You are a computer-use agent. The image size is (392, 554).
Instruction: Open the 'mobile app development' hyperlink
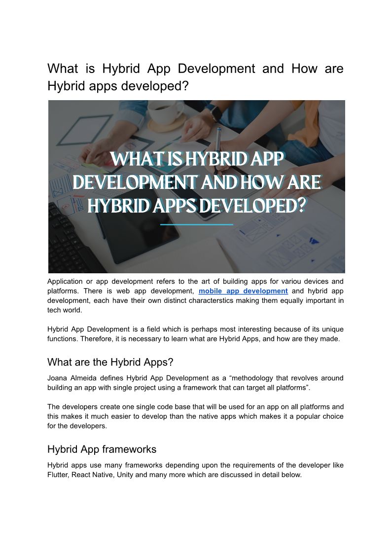point(243,291)
